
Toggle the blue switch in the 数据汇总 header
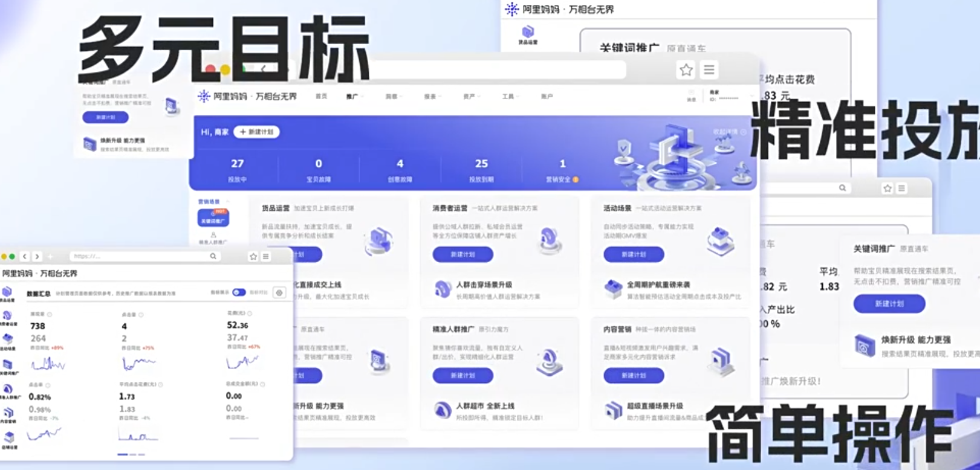coord(239,292)
